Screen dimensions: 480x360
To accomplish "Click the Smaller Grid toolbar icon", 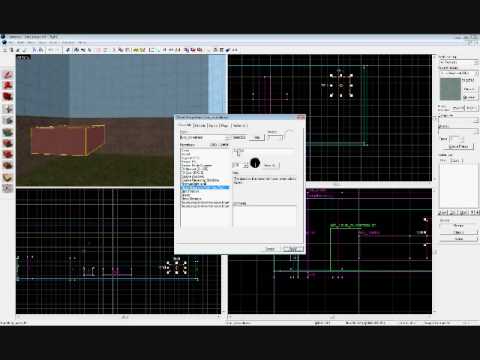I will (x=18, y=50).
